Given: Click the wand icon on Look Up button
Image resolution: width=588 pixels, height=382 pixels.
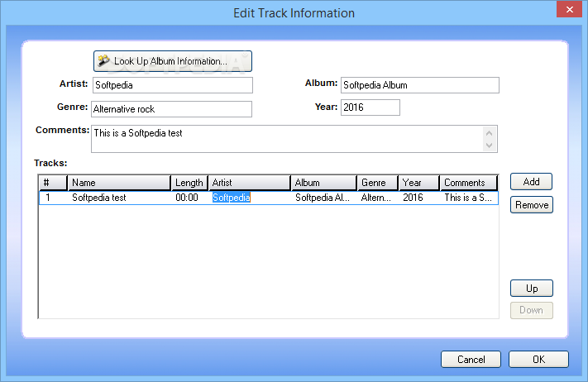Looking at the screenshot, I should [x=103, y=60].
